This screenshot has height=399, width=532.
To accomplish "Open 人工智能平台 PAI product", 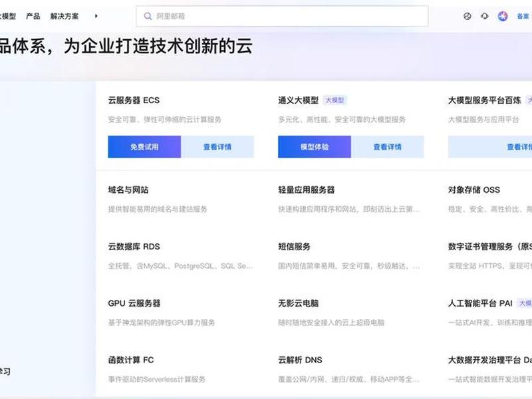I will coord(480,303).
